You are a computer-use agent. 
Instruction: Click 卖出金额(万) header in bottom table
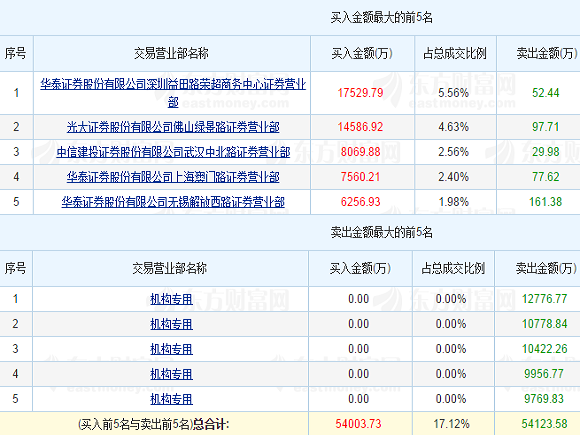(546, 268)
